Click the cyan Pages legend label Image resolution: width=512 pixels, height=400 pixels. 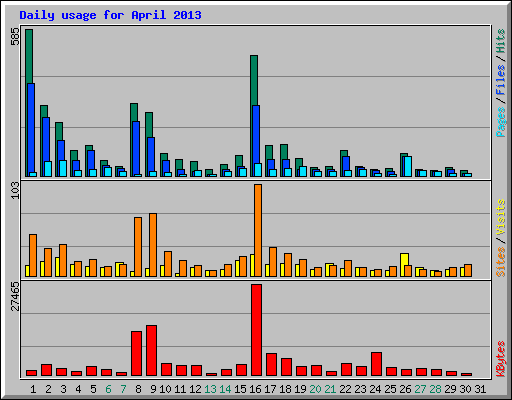point(500,122)
